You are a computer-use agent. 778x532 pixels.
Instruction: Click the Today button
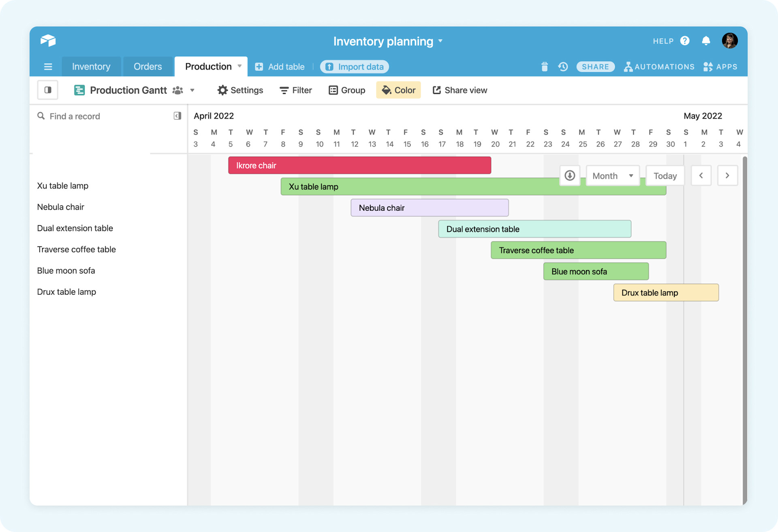click(x=665, y=175)
